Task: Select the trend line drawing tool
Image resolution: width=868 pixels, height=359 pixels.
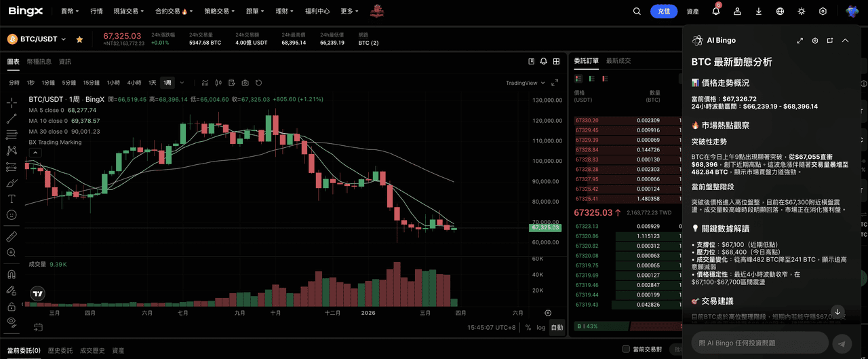Action: tap(12, 118)
